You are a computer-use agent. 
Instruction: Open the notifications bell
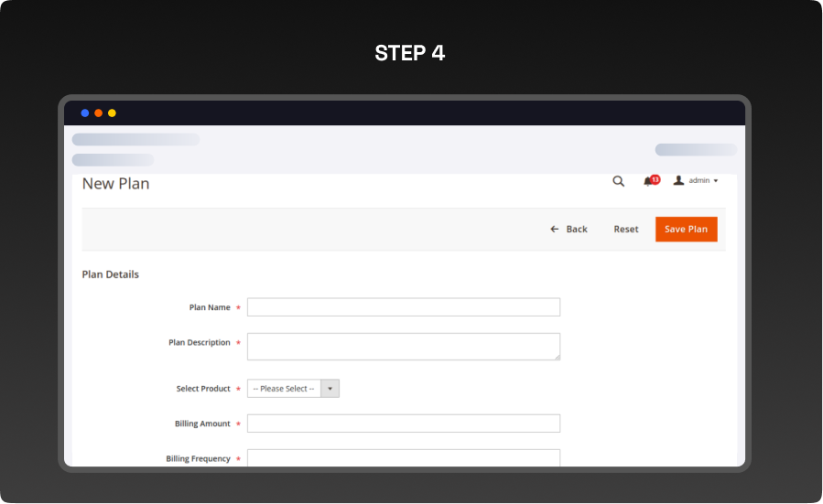tap(648, 181)
